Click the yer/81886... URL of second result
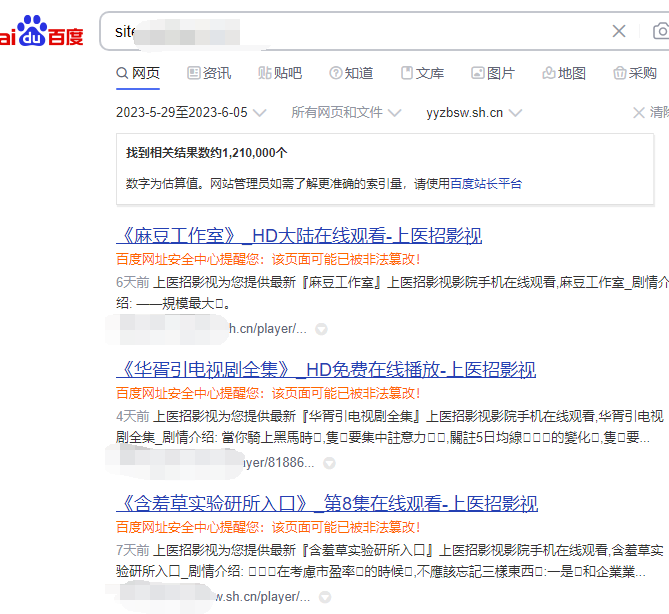Image resolution: width=669 pixels, height=614 pixels. click(x=279, y=463)
